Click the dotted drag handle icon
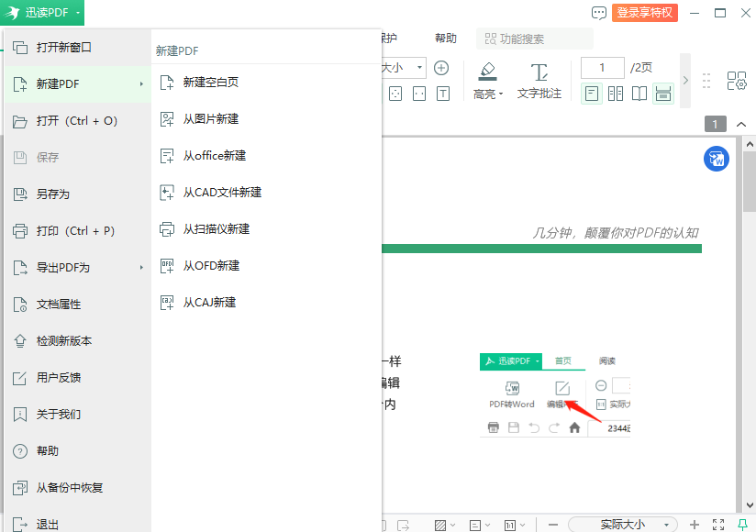756x532 pixels. coord(706,81)
